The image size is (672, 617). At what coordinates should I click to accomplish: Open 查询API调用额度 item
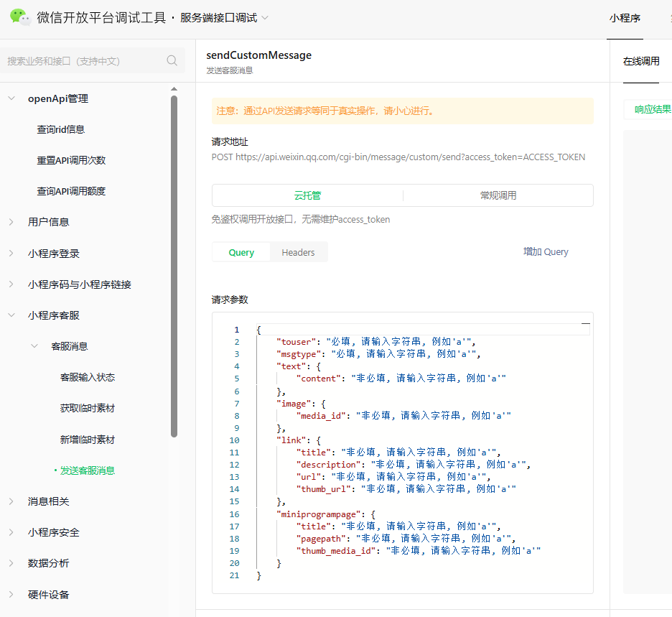[x=71, y=191]
